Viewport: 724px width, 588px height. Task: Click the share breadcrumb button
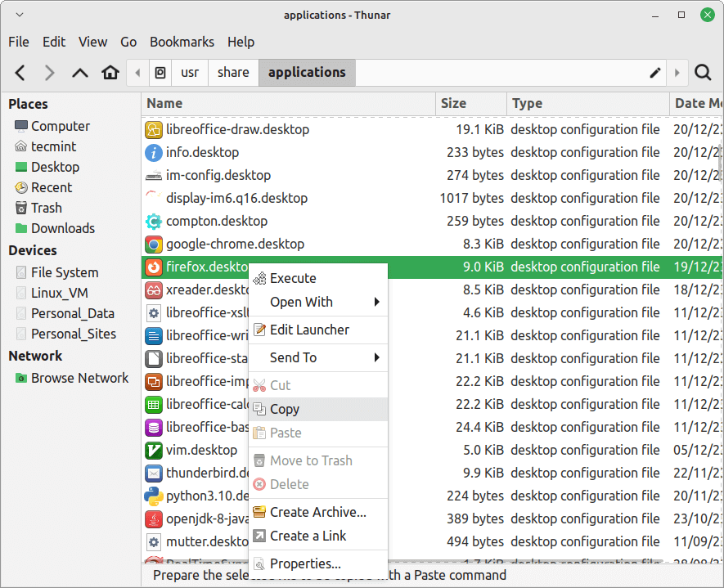[233, 73]
